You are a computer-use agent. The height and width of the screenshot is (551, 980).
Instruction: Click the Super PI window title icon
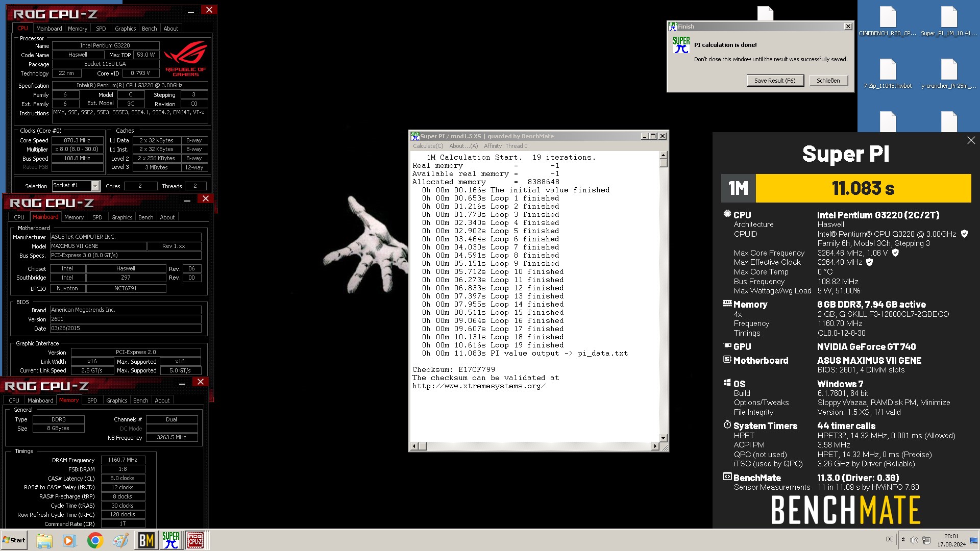[415, 136]
